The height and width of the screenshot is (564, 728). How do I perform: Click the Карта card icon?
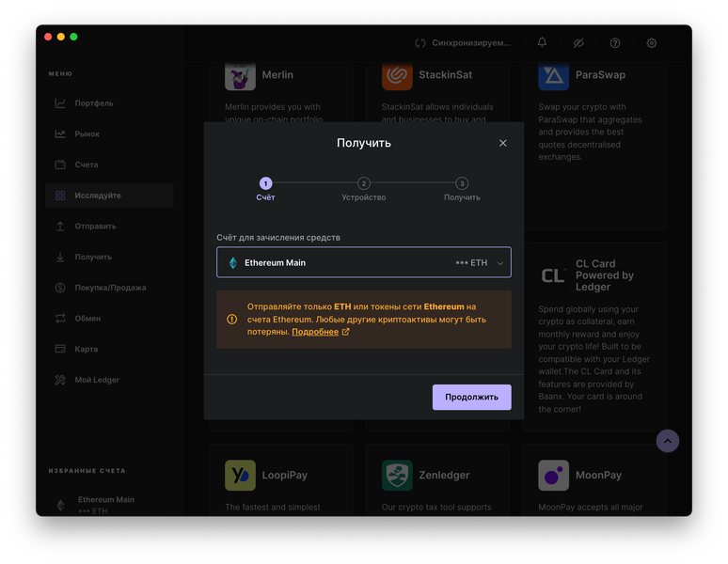(x=60, y=349)
